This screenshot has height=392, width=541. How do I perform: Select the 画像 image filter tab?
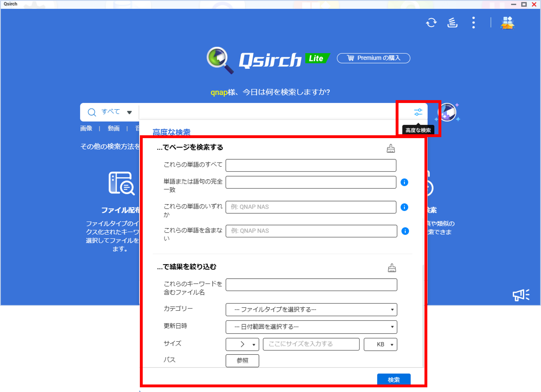pyautogui.click(x=86, y=128)
